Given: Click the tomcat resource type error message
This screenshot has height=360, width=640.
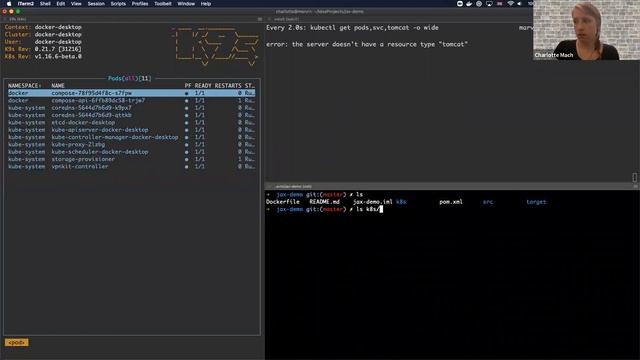Looking at the screenshot, I should click(367, 44).
